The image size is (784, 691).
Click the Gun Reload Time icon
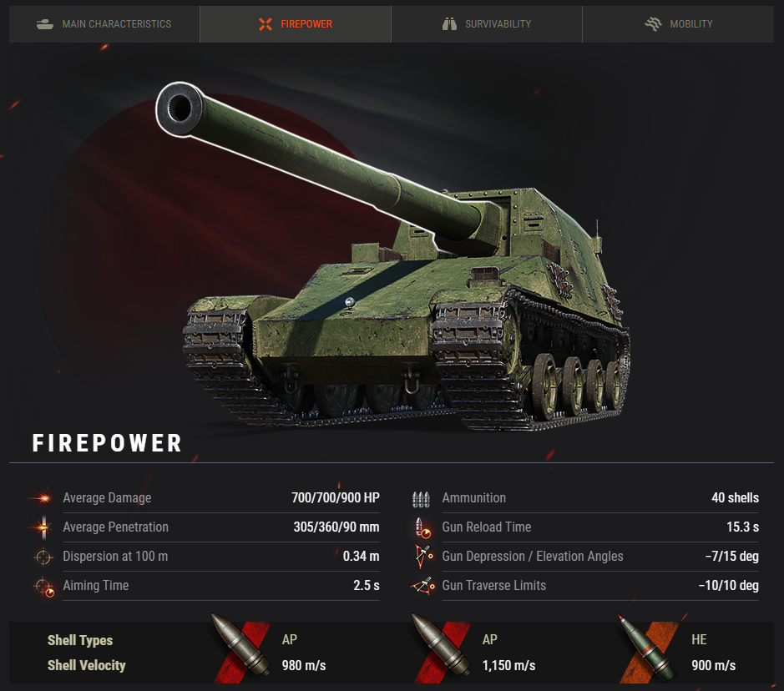point(423,528)
